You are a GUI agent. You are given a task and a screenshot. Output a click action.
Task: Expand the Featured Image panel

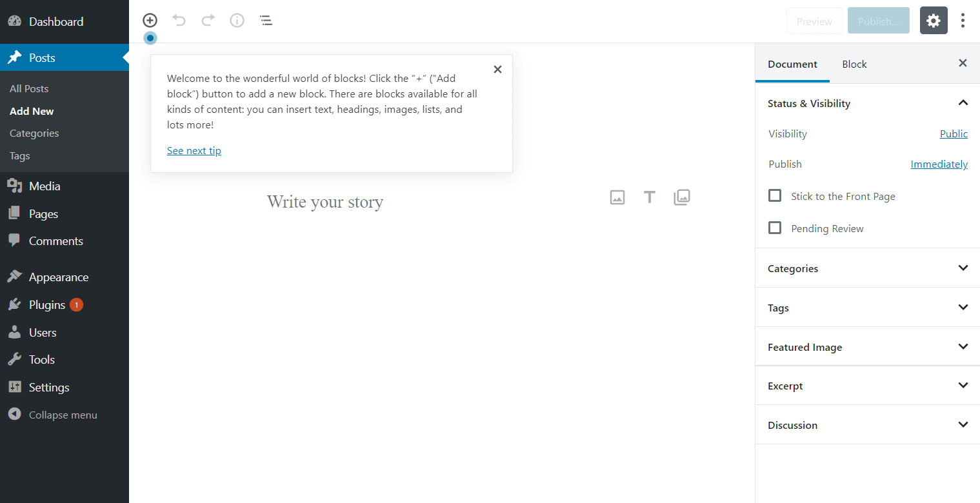tap(868, 347)
